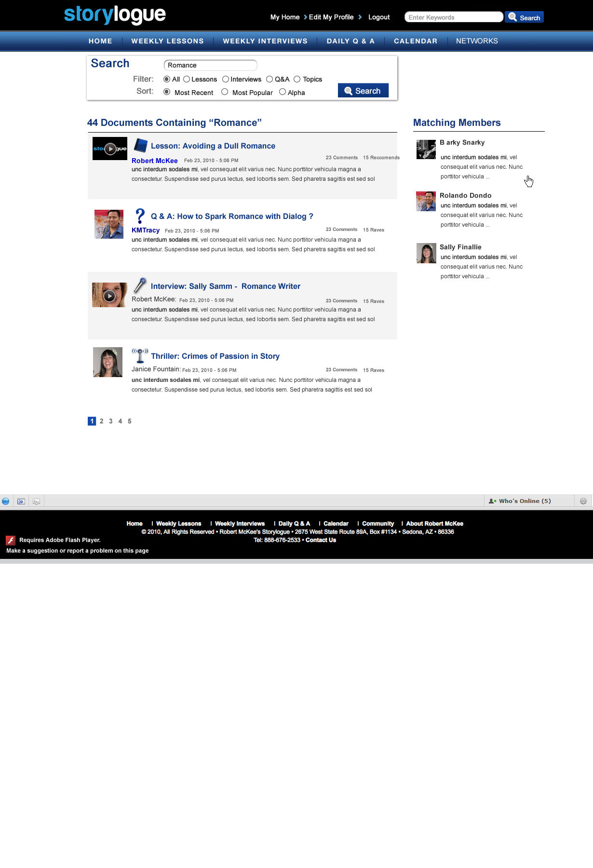
Task: Select the Most Popular sort option
Action: [225, 92]
